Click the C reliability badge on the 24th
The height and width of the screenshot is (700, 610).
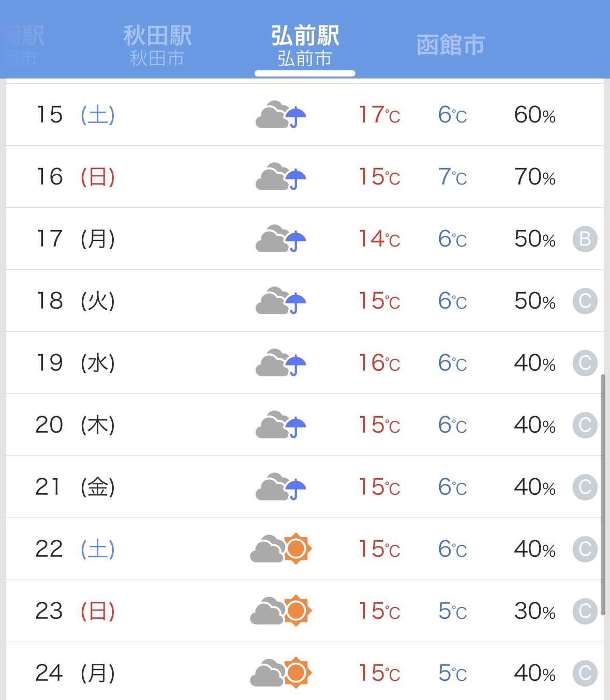[585, 673]
